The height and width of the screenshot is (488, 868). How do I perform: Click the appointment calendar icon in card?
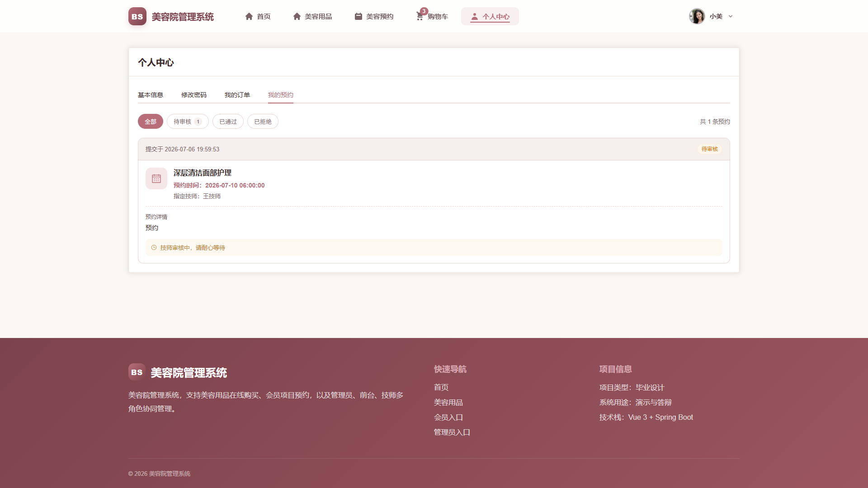point(156,178)
